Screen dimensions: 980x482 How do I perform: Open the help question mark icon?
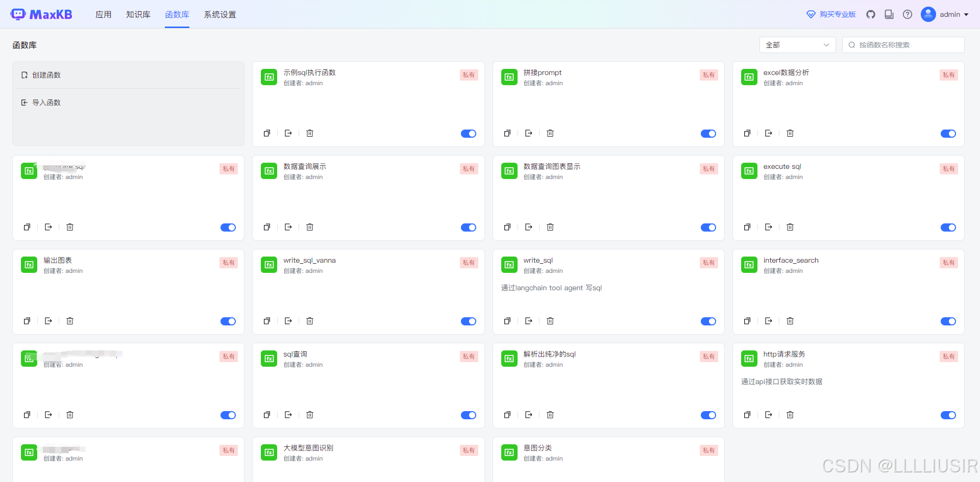click(908, 14)
